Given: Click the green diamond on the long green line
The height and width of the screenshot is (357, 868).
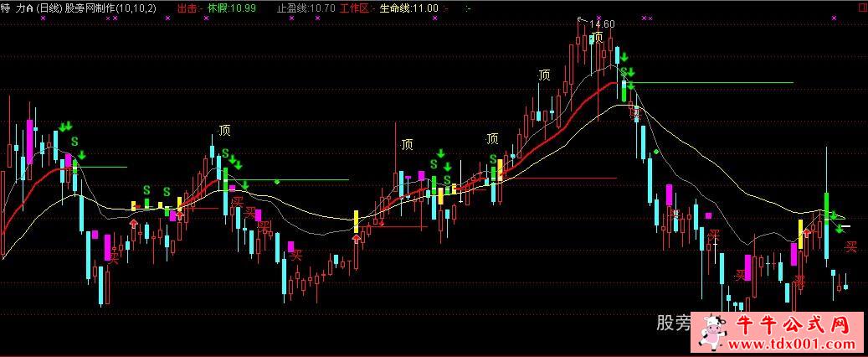Looking at the screenshot, I should [x=277, y=181].
